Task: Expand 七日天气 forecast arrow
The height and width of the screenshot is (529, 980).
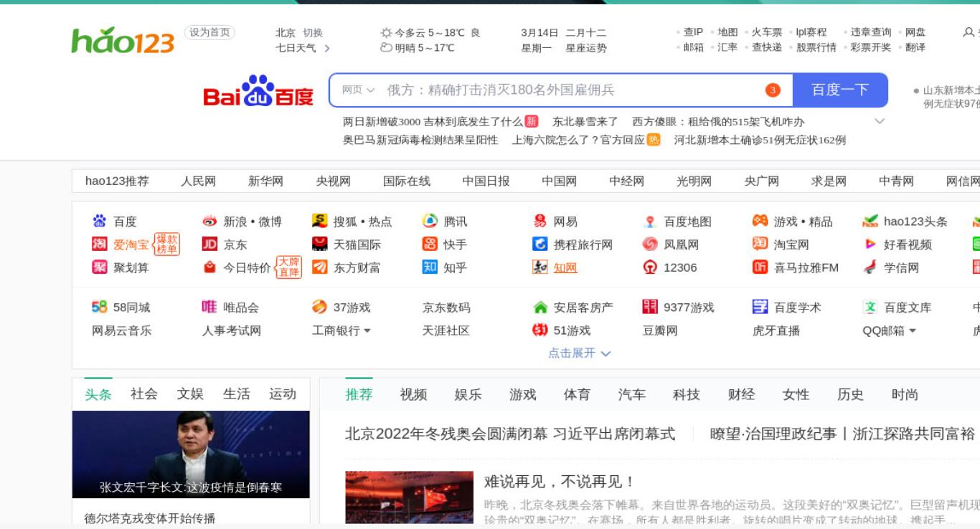Action: (327, 48)
